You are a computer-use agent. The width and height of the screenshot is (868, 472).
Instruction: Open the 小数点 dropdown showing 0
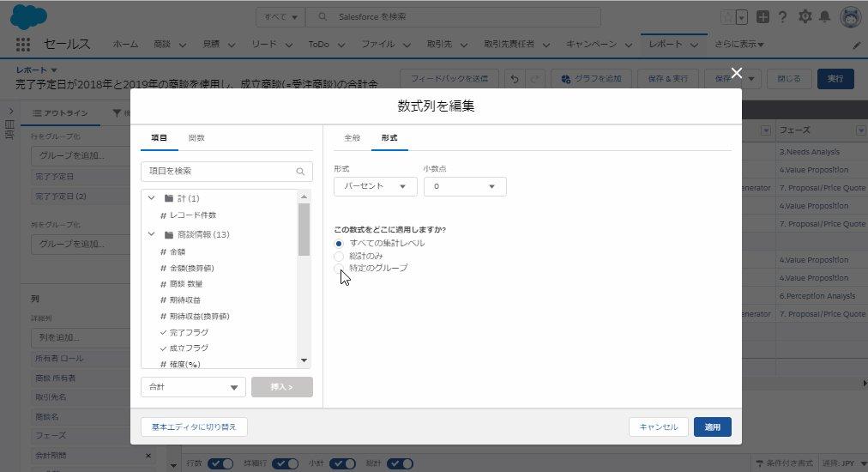tap(465, 187)
